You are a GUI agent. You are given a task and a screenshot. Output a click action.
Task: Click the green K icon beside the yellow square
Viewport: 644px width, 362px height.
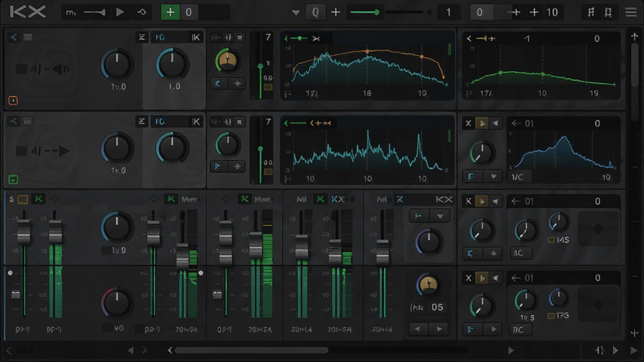(x=38, y=199)
